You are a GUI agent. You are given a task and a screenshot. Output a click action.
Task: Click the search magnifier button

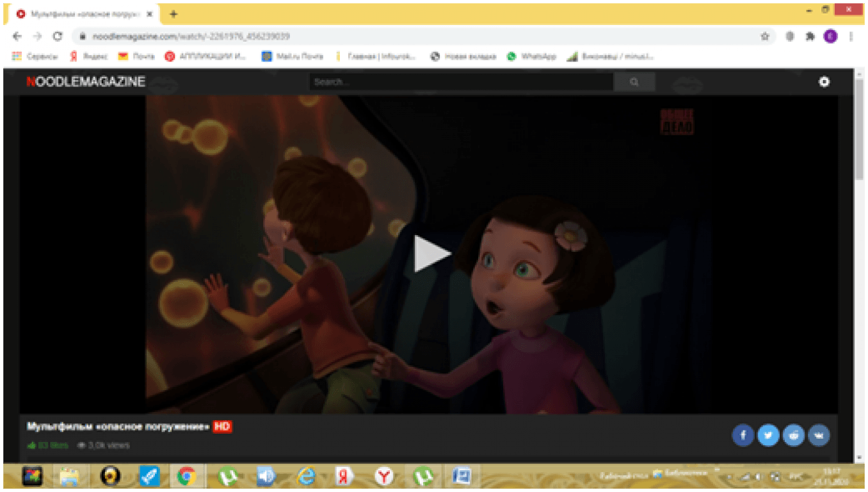click(634, 82)
